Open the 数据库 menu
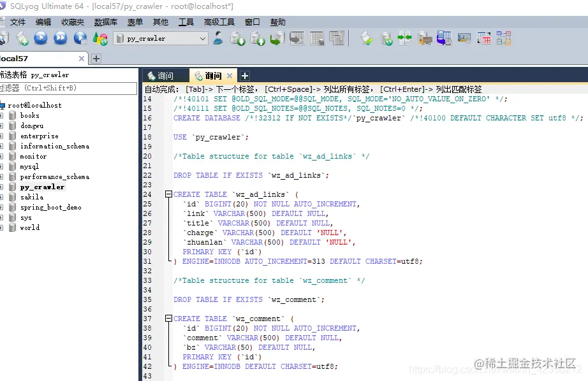The width and height of the screenshot is (588, 381). (x=105, y=22)
